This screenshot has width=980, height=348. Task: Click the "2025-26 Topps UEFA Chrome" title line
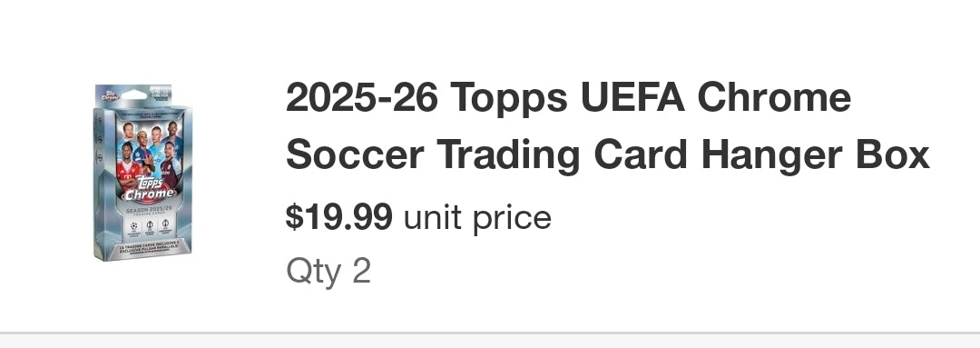(x=568, y=98)
